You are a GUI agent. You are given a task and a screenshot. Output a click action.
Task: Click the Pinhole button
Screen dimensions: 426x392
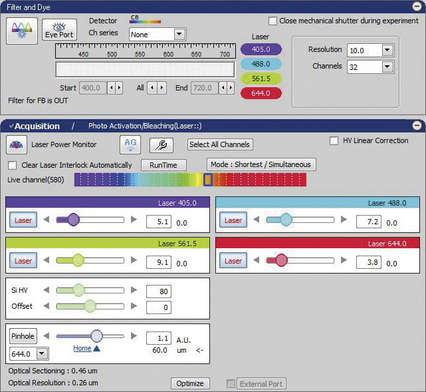click(x=23, y=336)
